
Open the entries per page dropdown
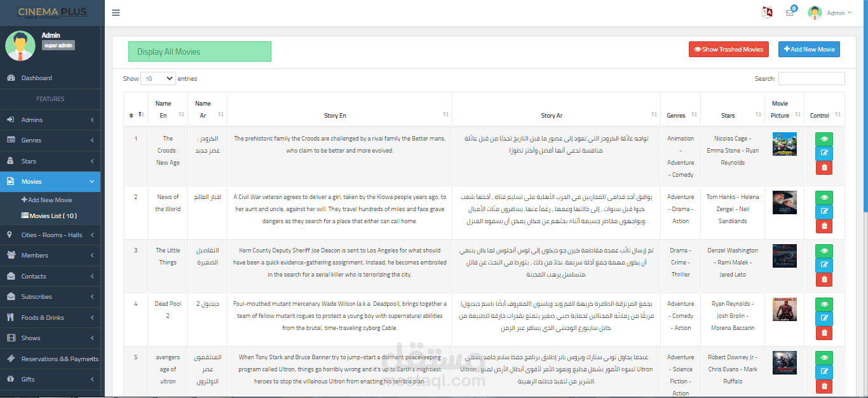[158, 79]
